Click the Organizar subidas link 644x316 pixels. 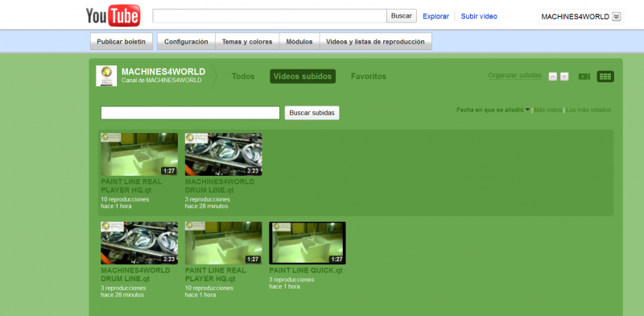tap(514, 76)
